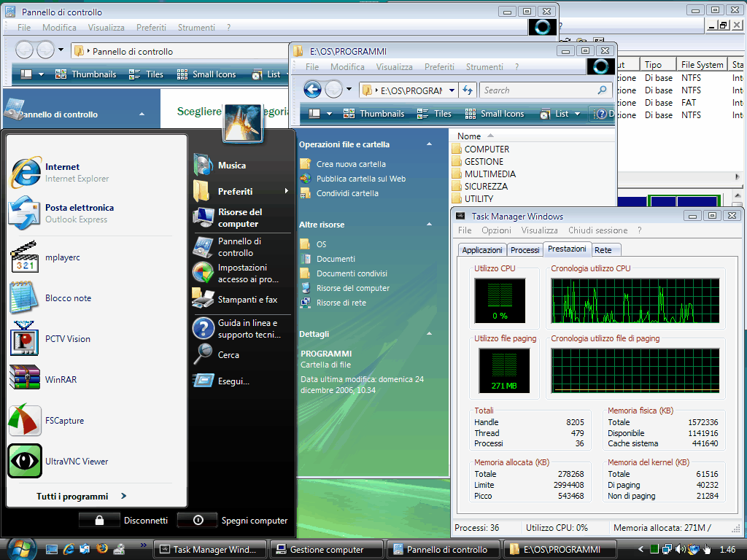The image size is (747, 560).
Task: Collapse Operazioni file e cartella section
Action: point(429,144)
